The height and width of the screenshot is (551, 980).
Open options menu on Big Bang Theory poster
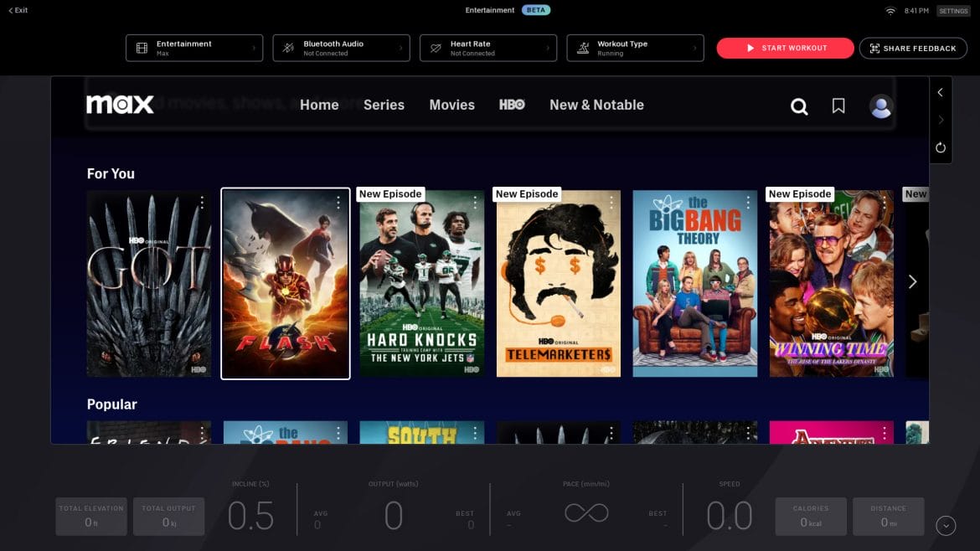(x=748, y=201)
